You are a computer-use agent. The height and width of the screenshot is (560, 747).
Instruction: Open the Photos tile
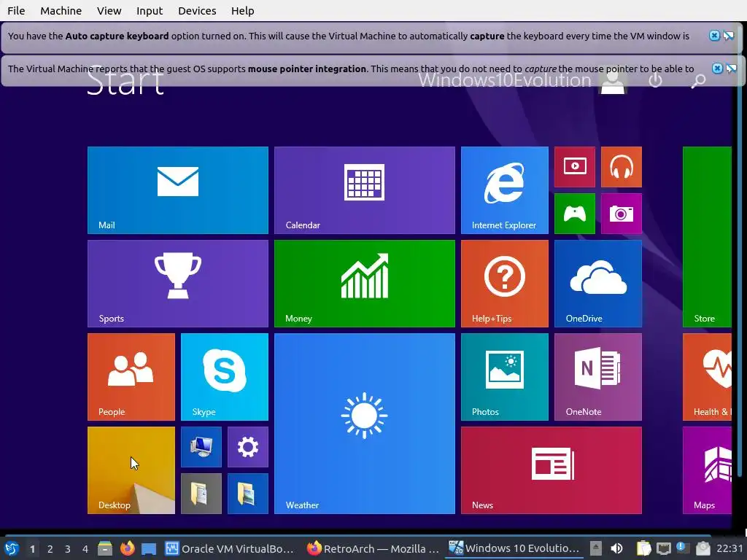pos(505,377)
